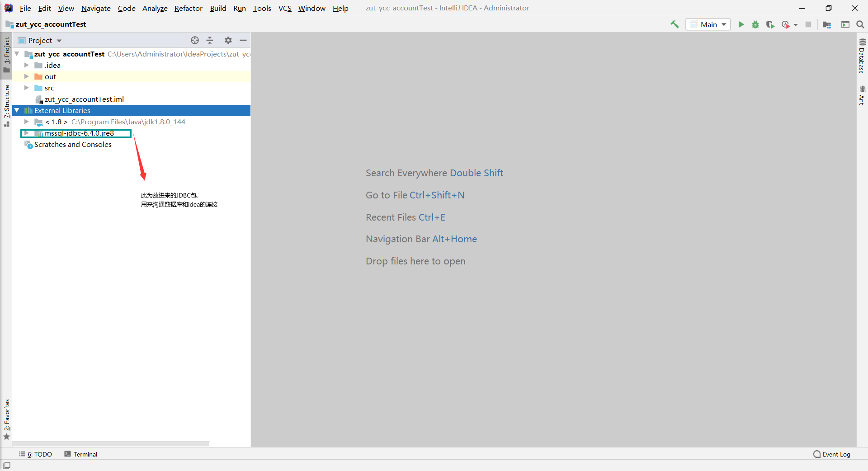Open the profiler run icon
The image size is (868, 471).
click(x=786, y=24)
